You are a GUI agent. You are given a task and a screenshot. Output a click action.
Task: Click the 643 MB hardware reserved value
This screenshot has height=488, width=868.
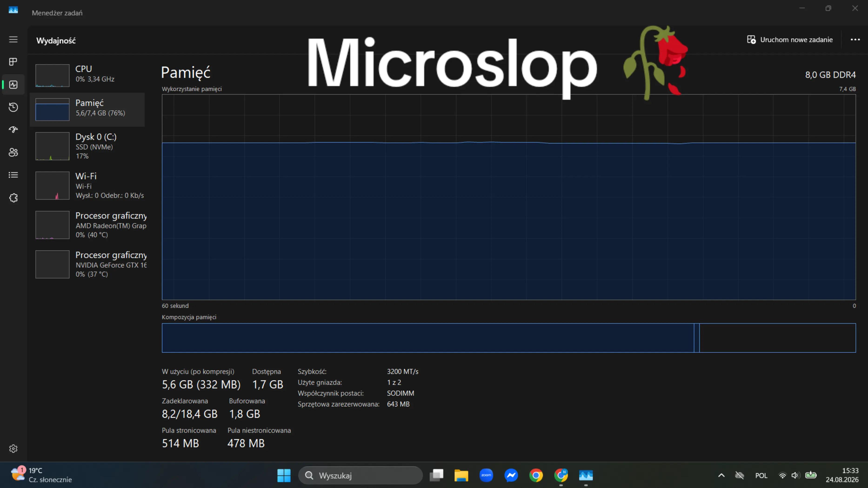[398, 404]
